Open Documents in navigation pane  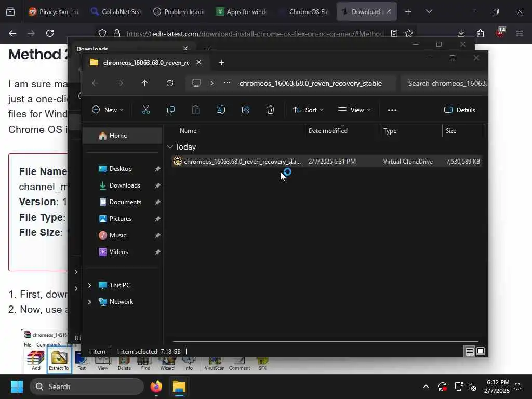[x=122, y=202]
